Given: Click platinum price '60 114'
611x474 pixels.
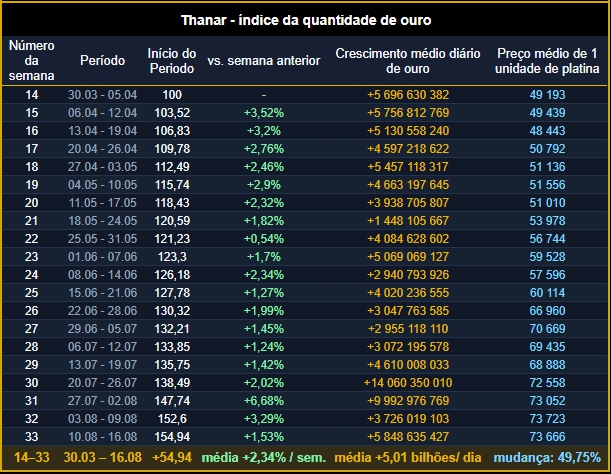Looking at the screenshot, I should point(547,293).
